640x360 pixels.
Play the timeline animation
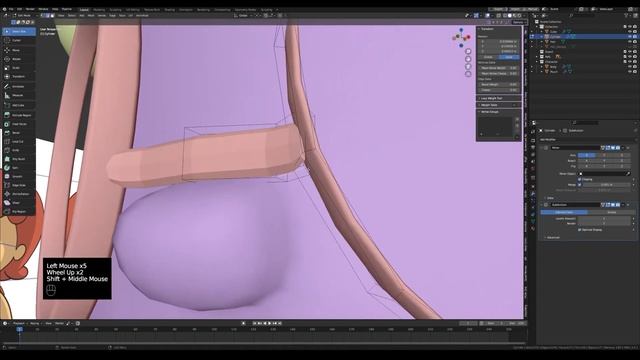(x=269, y=323)
